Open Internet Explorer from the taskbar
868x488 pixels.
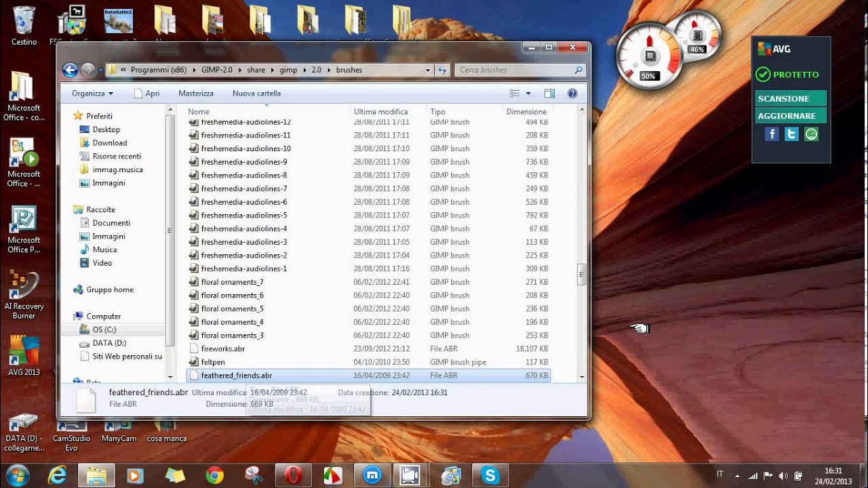pos(58,476)
